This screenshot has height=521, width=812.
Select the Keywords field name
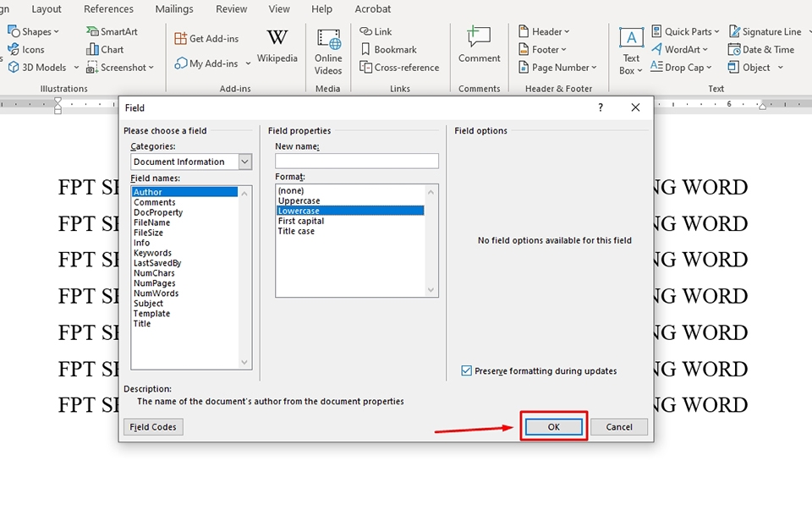pos(185,253)
